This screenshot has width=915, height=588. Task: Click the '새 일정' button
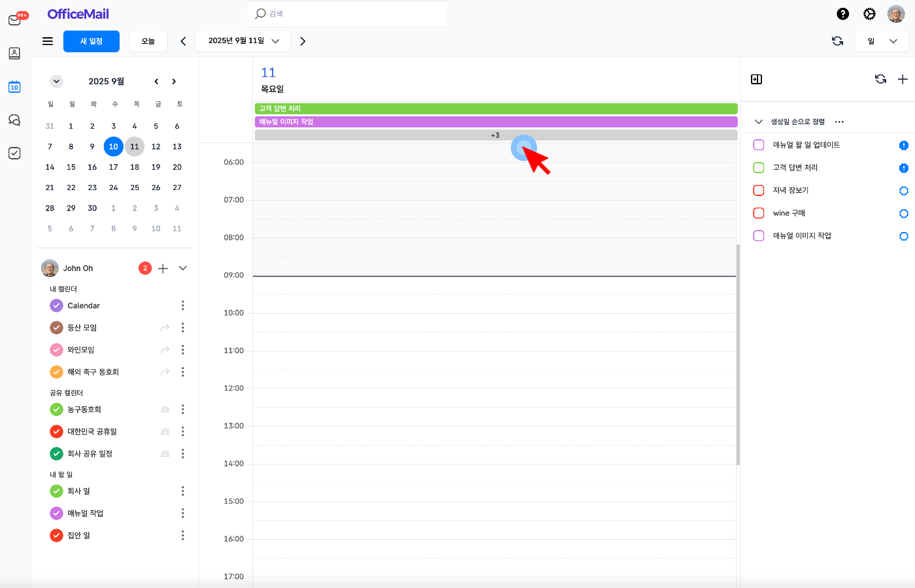tap(91, 41)
